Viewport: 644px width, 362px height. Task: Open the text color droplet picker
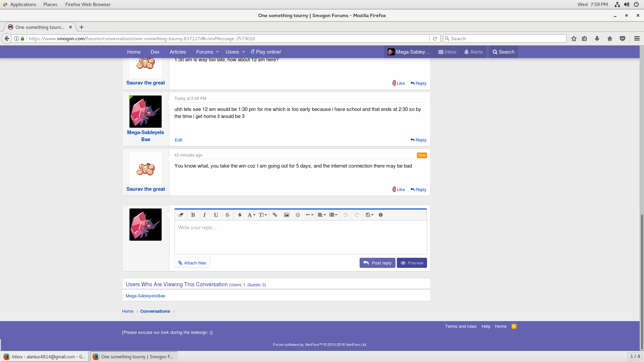(239, 215)
